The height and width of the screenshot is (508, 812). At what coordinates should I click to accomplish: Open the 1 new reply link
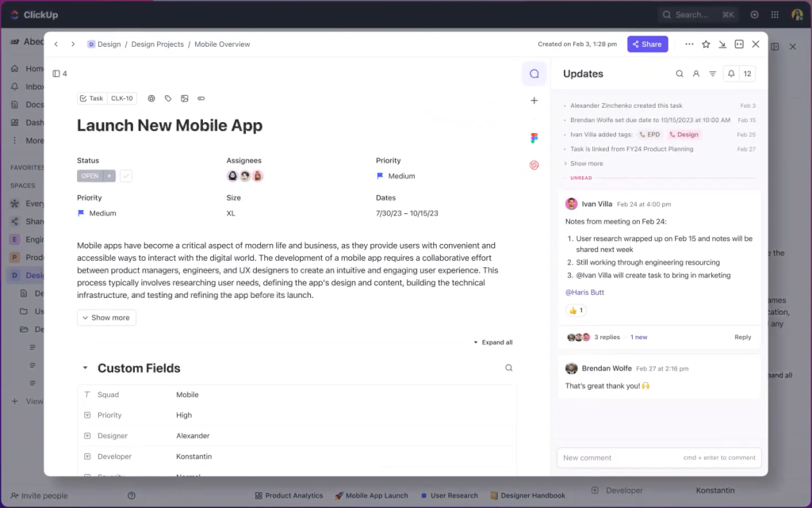coord(638,338)
